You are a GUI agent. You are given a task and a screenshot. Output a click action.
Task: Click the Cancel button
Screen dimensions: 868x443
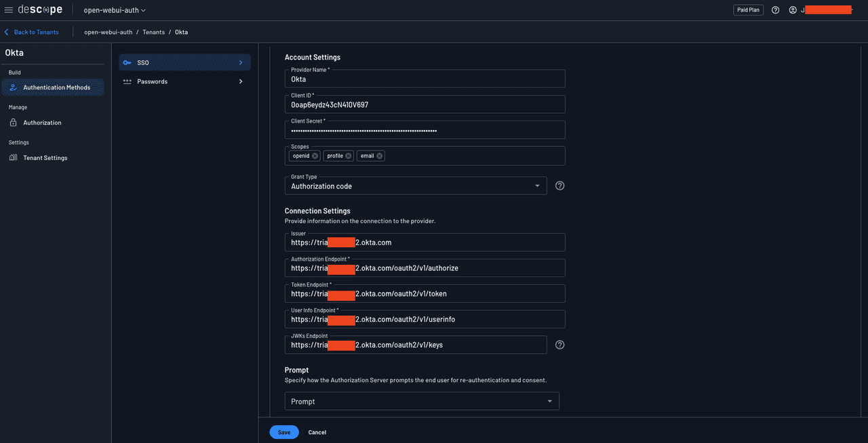(317, 432)
